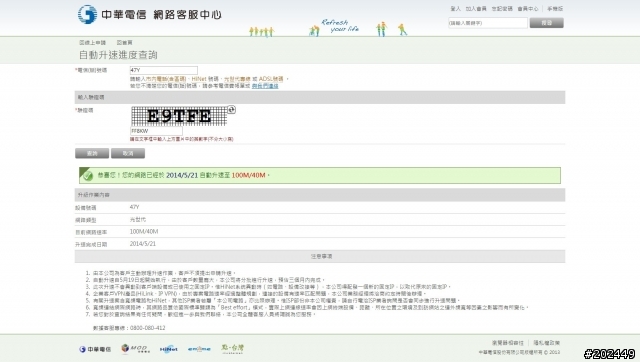Click the 登入 login link

coord(456,9)
